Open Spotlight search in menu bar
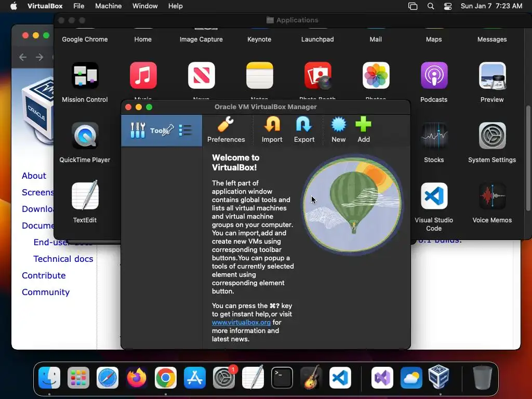 (x=431, y=6)
